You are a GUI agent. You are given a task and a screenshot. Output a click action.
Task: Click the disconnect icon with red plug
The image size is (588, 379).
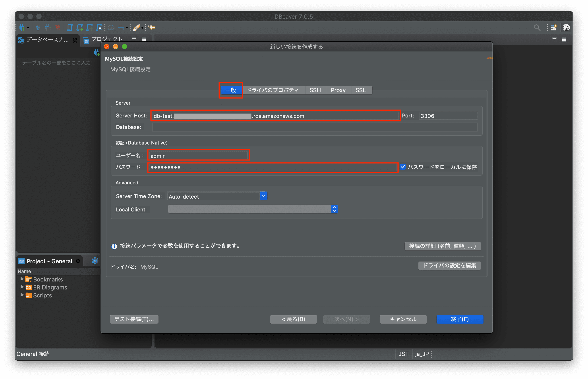pyautogui.click(x=58, y=27)
